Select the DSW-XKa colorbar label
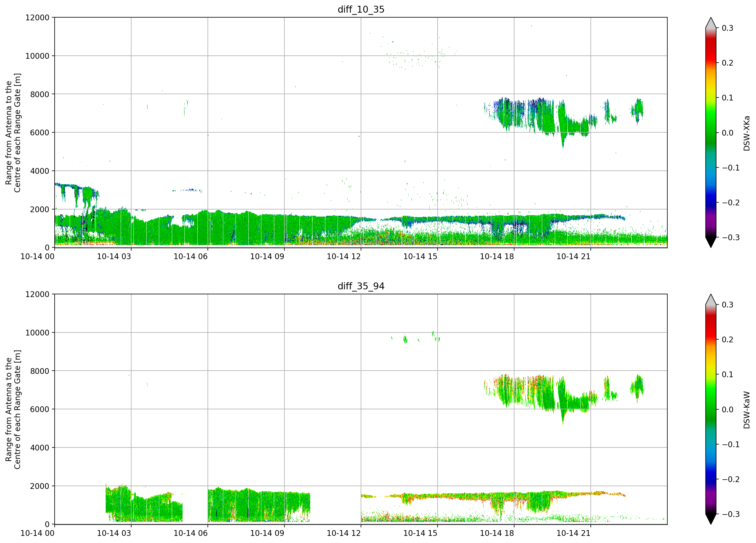Screen dimensions: 756x543 [x=747, y=133]
